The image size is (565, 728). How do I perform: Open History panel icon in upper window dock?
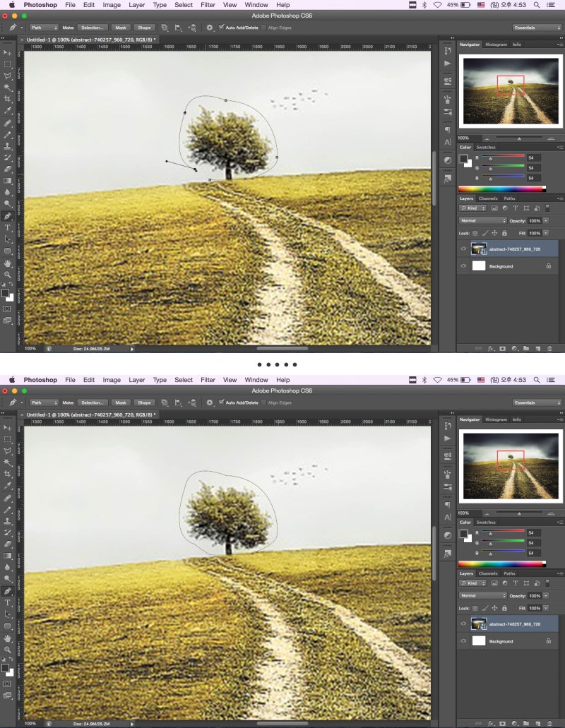coord(448,51)
